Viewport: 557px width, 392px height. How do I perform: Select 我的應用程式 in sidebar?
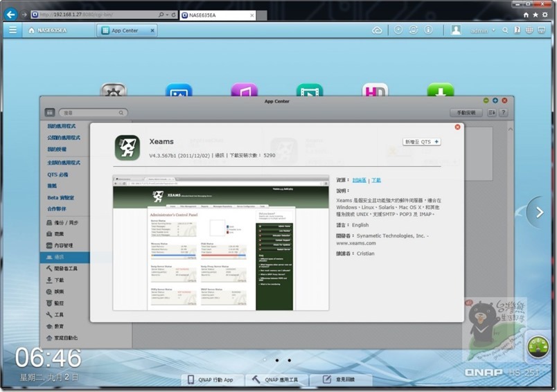click(x=62, y=126)
